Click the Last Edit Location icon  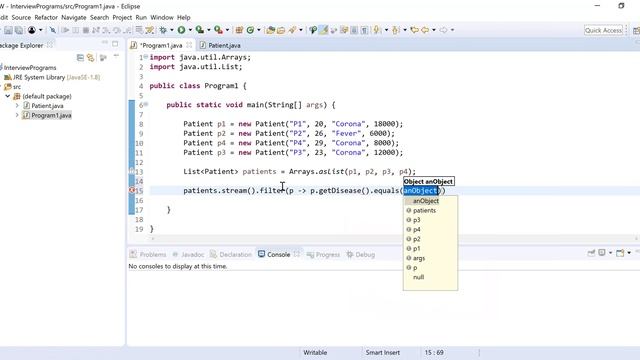414,30
